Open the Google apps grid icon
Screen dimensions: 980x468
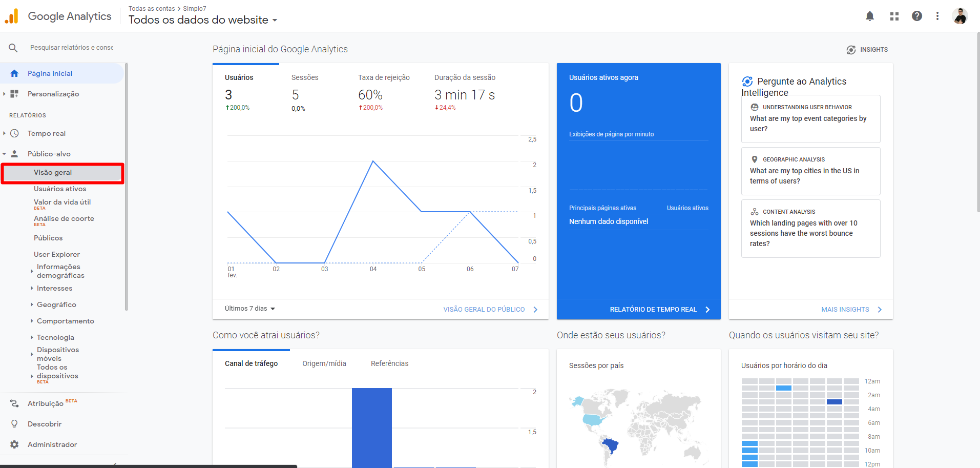pos(894,16)
